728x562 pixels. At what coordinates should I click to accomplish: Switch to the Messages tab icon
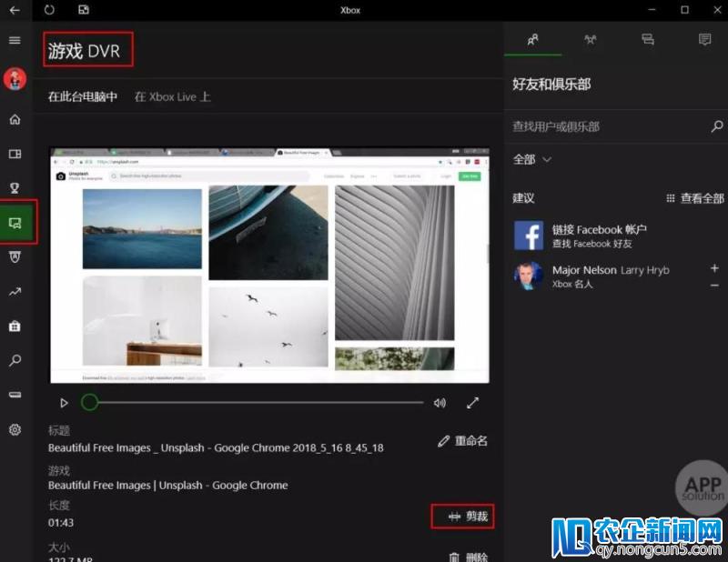point(648,39)
